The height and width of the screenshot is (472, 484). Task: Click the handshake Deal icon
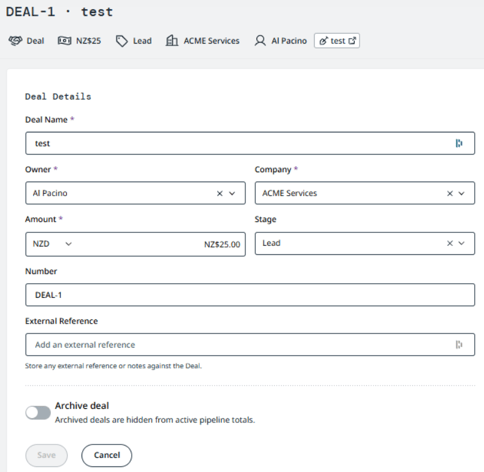(15, 41)
